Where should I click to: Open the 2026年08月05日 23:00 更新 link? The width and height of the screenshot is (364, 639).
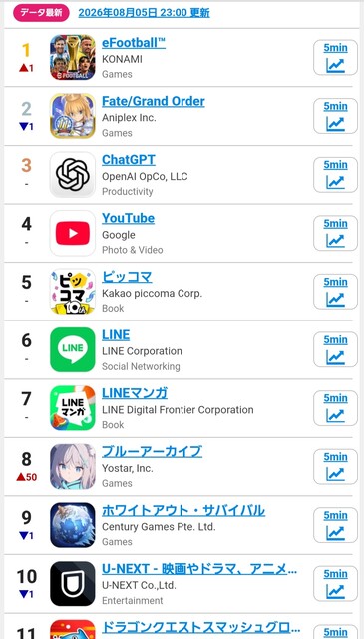tap(145, 13)
